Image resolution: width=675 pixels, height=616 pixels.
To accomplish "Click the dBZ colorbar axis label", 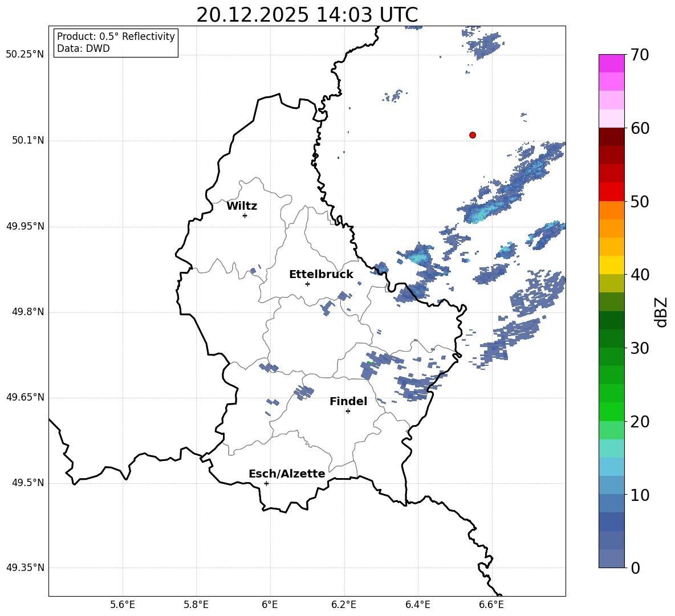I will [661, 312].
